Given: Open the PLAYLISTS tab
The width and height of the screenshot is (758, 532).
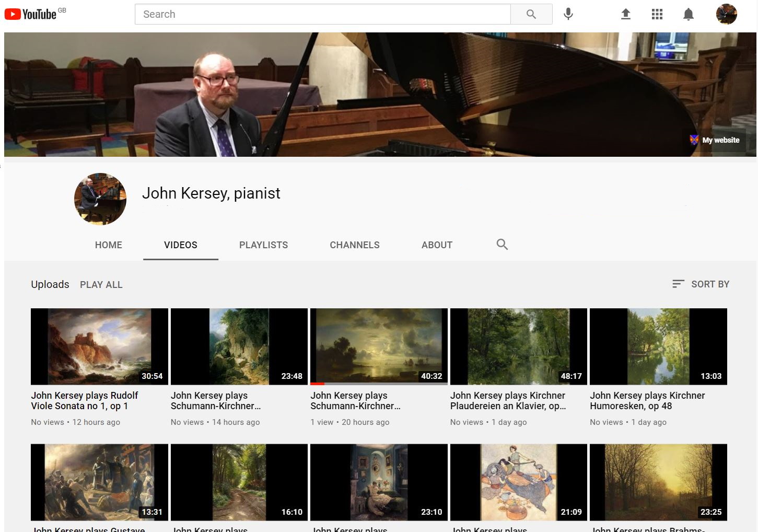Looking at the screenshot, I should click(x=263, y=245).
